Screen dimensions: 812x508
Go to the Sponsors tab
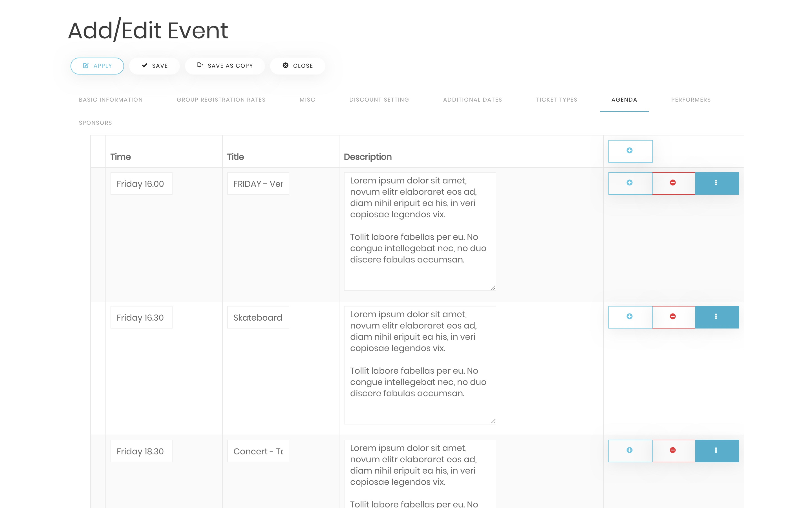click(x=96, y=123)
